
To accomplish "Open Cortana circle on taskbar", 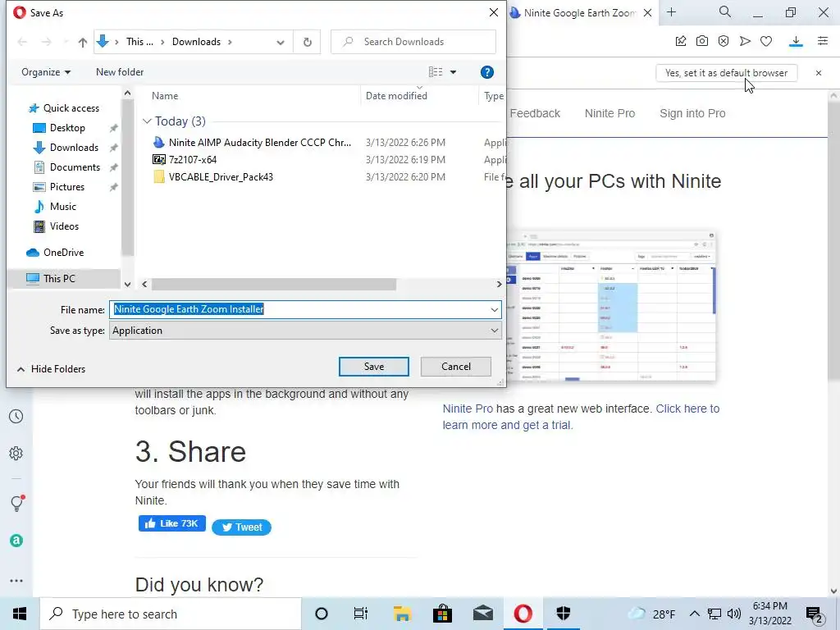I will [322, 614].
